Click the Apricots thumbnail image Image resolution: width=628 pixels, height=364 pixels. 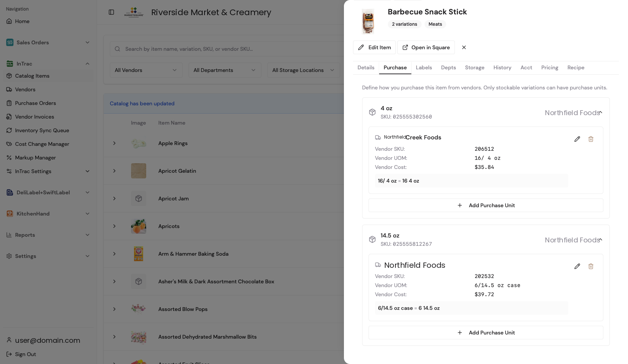pyautogui.click(x=139, y=226)
